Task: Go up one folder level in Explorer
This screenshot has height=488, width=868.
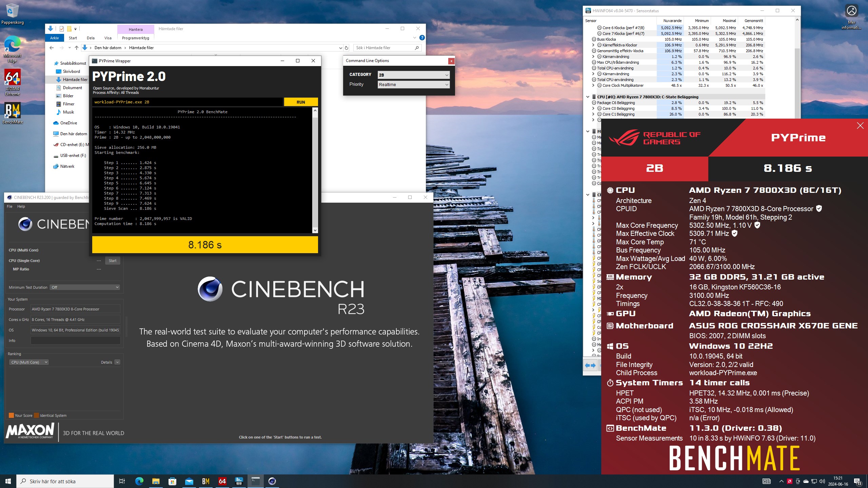Action: pos(77,48)
